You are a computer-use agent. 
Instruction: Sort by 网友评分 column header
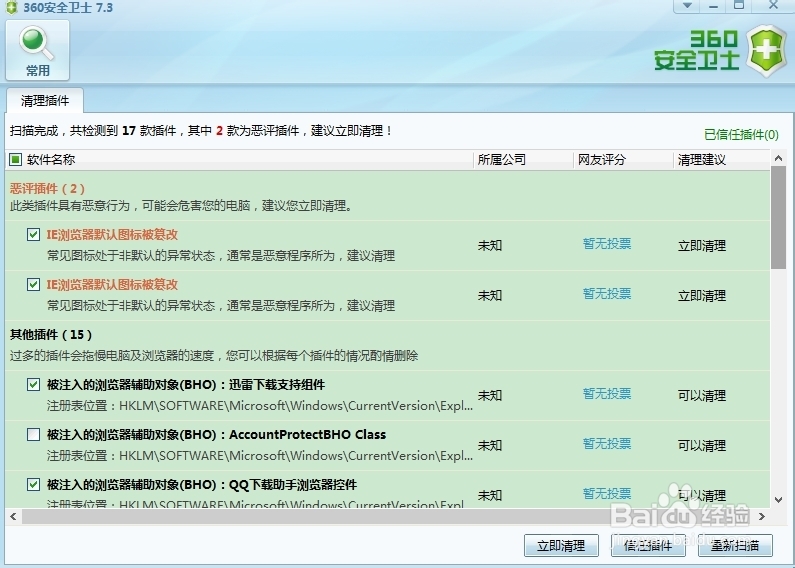623,160
